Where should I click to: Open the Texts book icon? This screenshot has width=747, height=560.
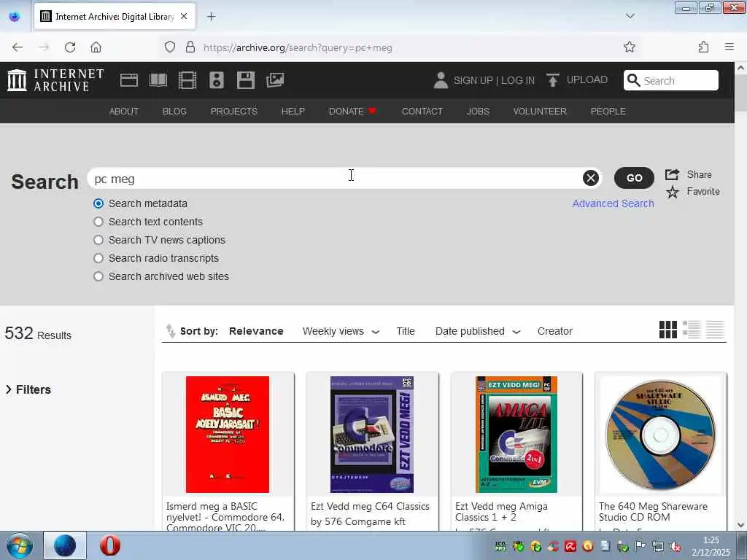click(158, 80)
